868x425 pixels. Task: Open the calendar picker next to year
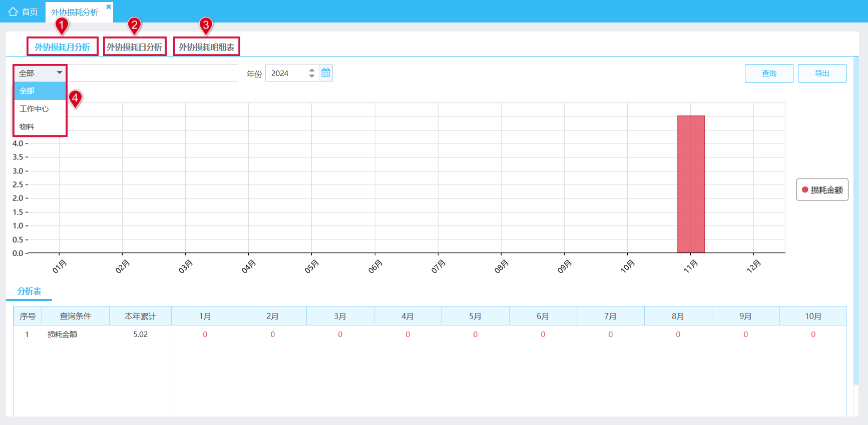pos(326,73)
